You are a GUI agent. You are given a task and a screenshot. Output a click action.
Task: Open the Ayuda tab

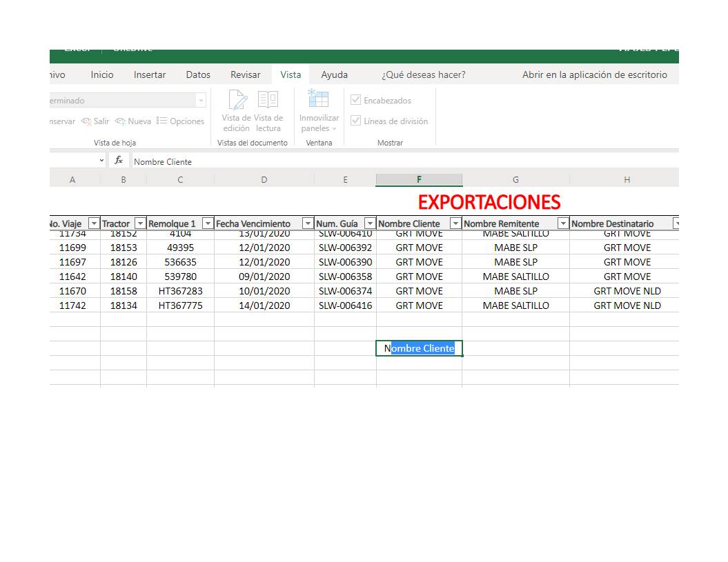click(334, 74)
